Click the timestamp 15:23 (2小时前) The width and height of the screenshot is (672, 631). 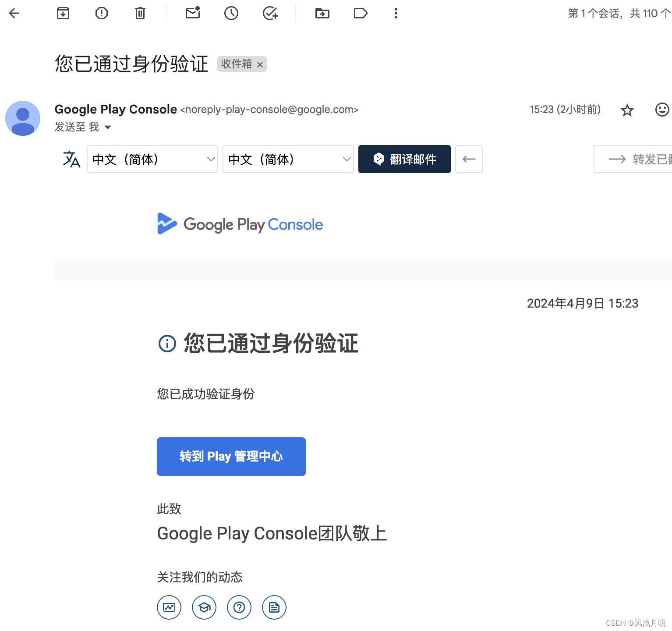coord(565,110)
